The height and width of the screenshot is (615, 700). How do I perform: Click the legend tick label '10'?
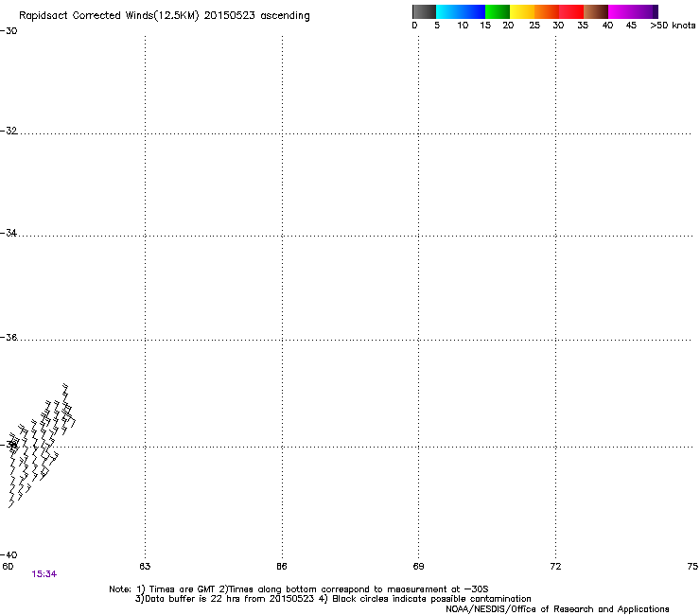coord(463,26)
